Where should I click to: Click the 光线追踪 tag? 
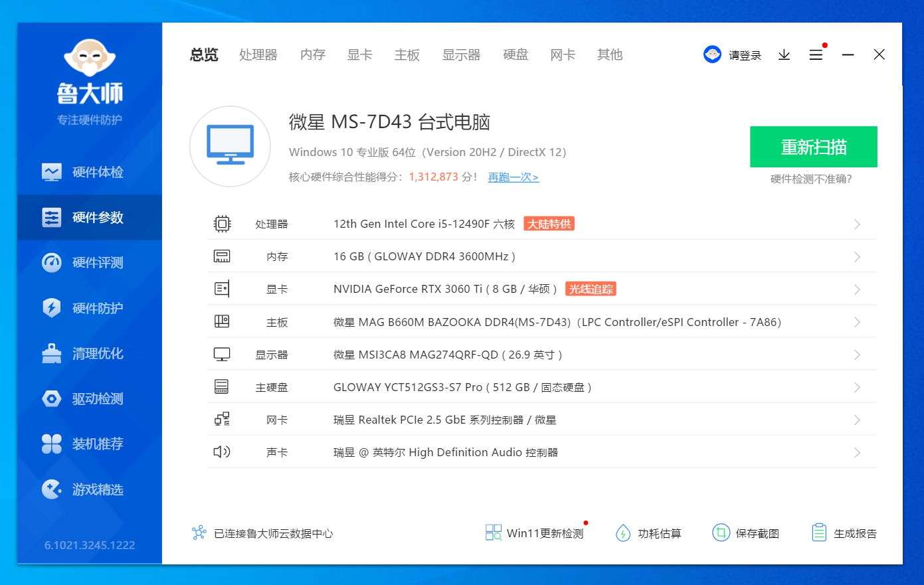591,289
